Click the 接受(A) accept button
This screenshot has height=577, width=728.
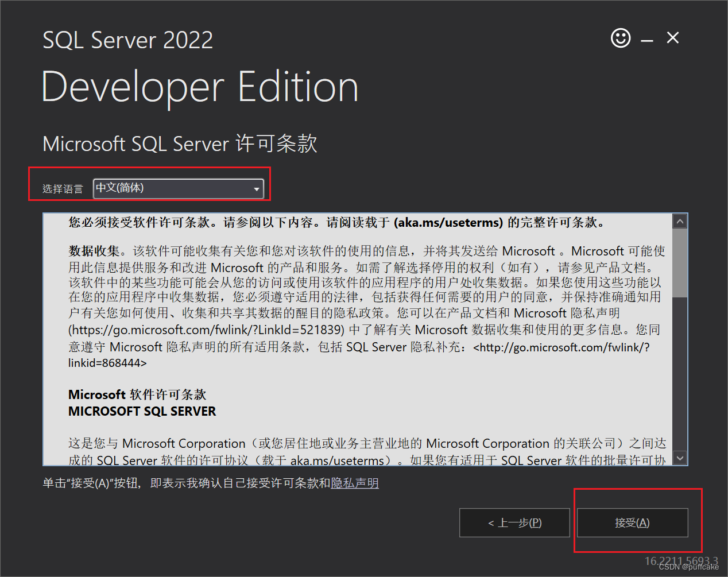tap(632, 522)
